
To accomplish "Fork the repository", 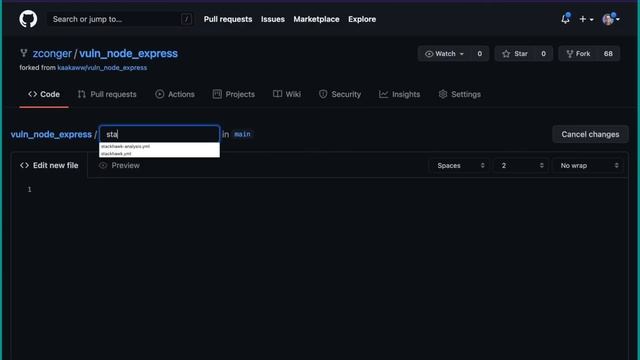I will [578, 53].
